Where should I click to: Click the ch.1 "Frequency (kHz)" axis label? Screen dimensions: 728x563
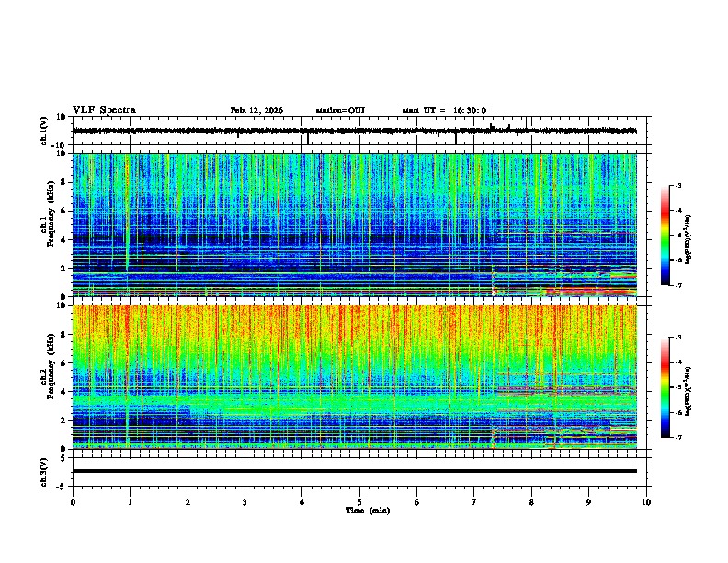coord(51,214)
